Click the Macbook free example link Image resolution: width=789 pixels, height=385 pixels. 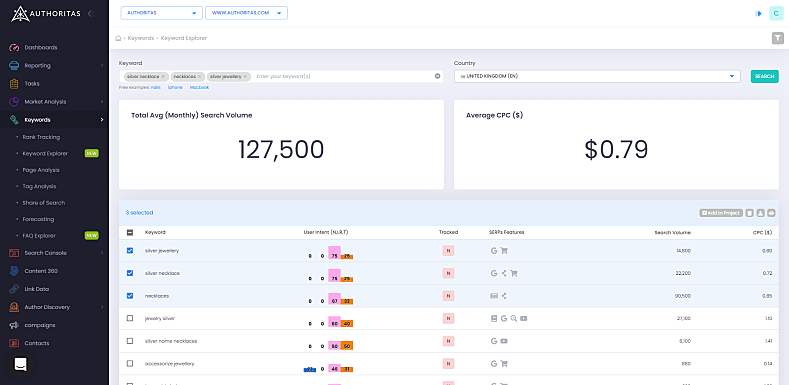(199, 88)
